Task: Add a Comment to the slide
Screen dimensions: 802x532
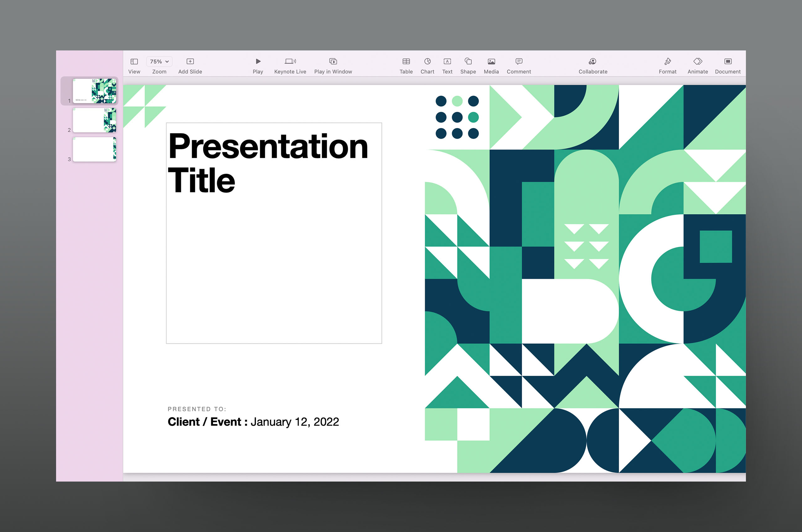Action: [x=519, y=61]
